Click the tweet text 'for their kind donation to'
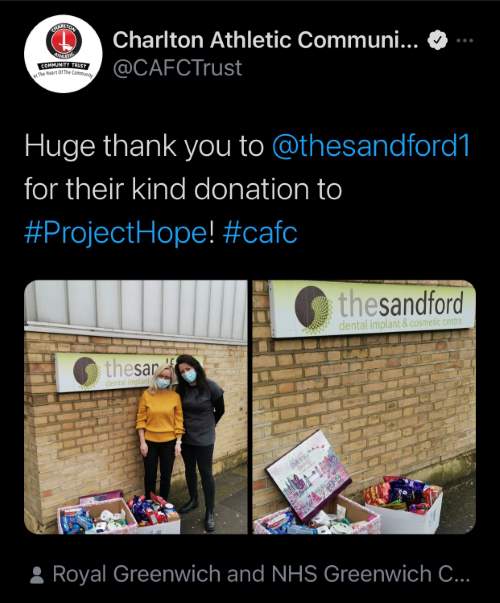The width and height of the screenshot is (500, 603). 183,189
